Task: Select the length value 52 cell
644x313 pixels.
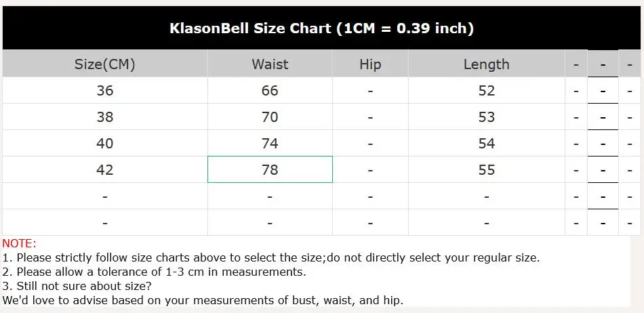Action: click(486, 91)
